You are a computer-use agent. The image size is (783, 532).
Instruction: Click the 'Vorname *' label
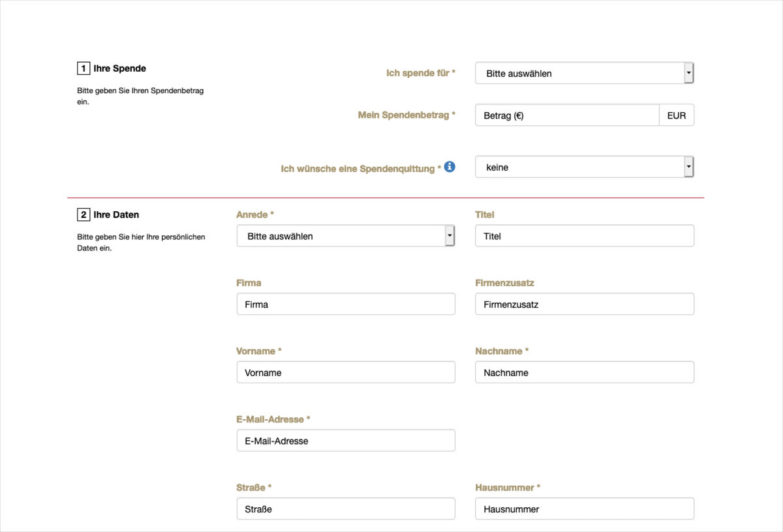point(259,351)
